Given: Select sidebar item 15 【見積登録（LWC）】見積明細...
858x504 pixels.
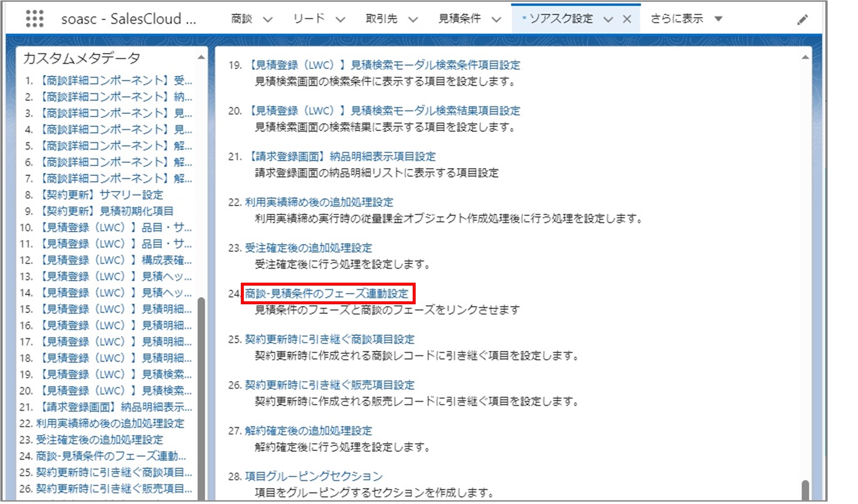Looking at the screenshot, I should 114,309.
